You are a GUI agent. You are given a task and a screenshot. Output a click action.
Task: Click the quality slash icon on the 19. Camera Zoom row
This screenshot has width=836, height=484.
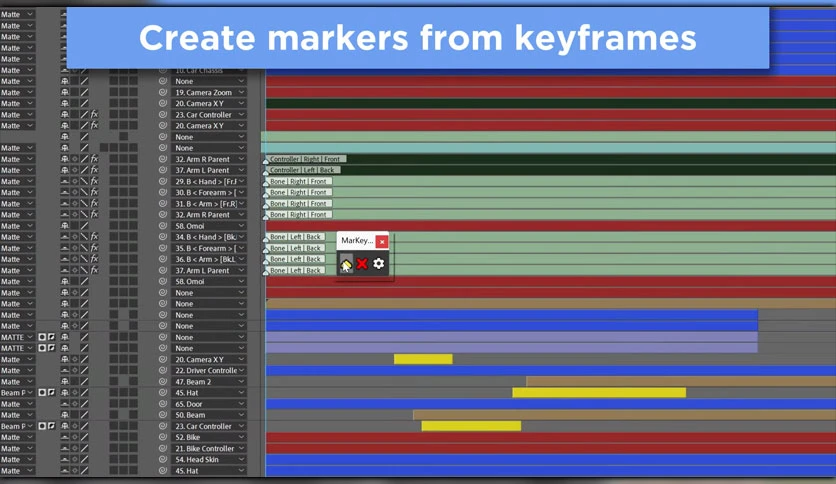tap(84, 92)
